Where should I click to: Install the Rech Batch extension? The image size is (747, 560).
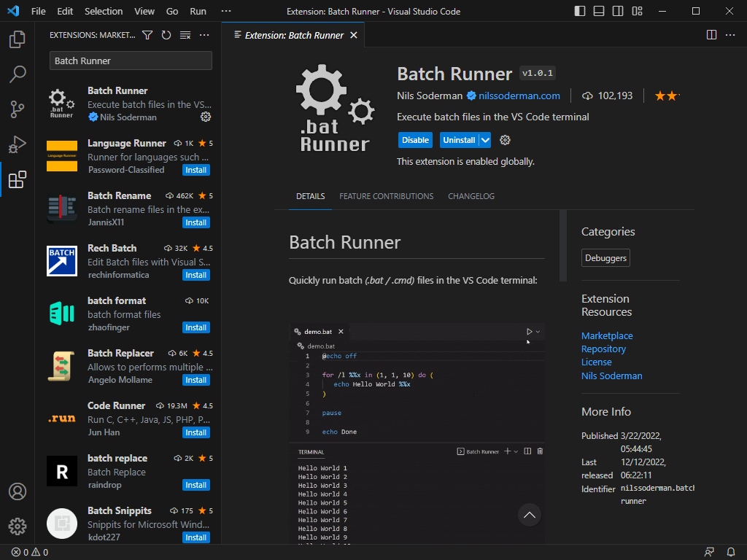tap(196, 275)
